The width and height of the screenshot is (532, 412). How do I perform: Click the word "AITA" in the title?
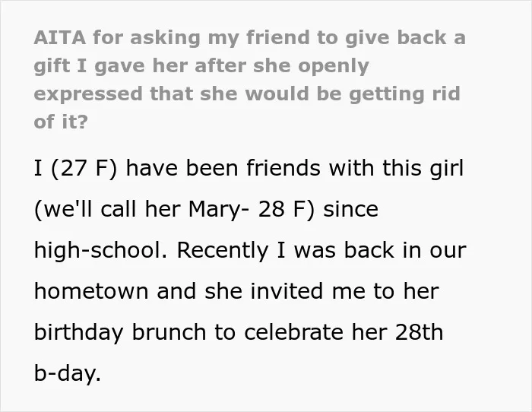pos(60,37)
